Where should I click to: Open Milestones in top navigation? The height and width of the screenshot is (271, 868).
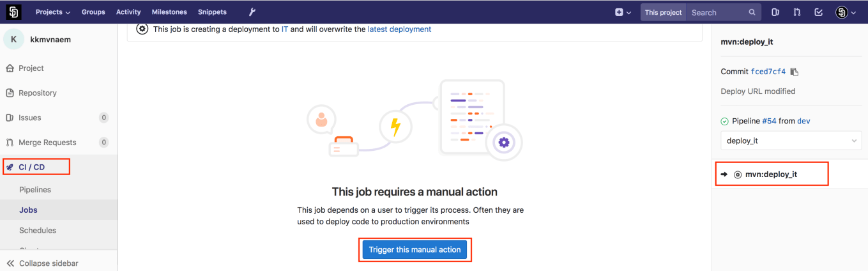tap(169, 12)
